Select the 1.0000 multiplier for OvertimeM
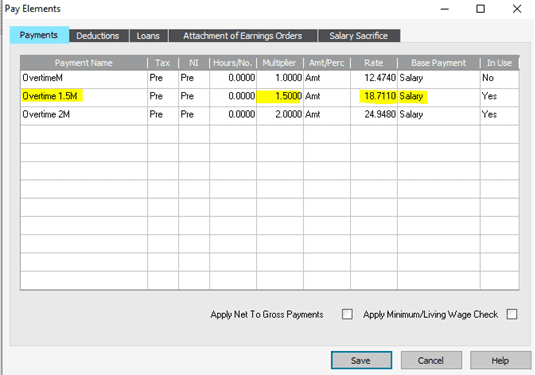Image resolution: width=535 pixels, height=375 pixels. [280, 78]
